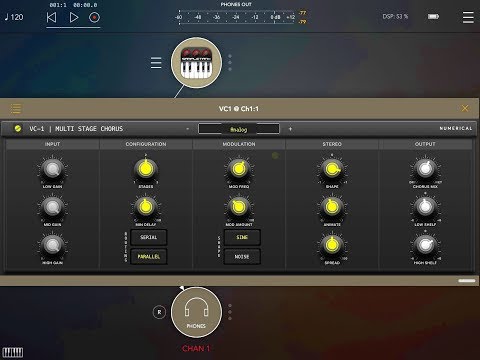Open the Analog preset selector
Viewport: 480px width, 360px height.
(x=239, y=129)
